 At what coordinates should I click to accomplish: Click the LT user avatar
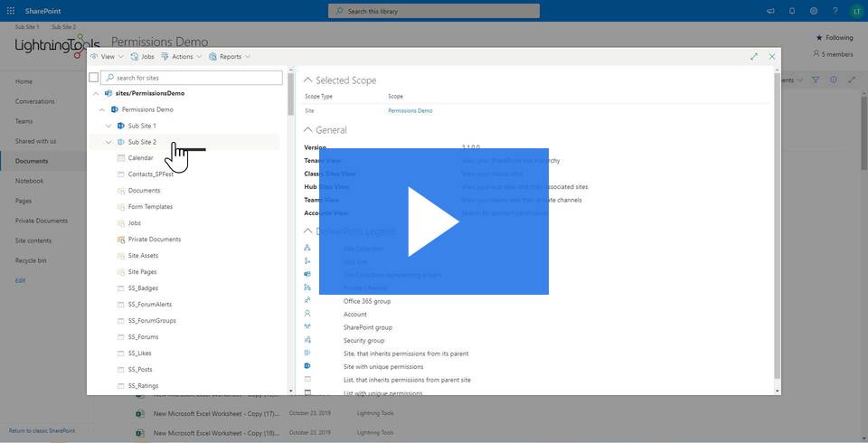coord(856,11)
